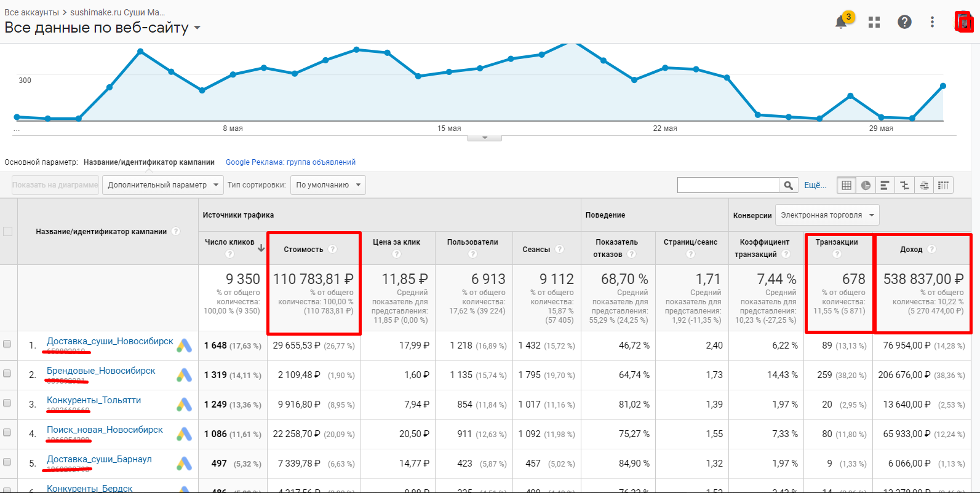
Task: Open the Поиск_новая_Новосибирск campaign link
Action: [105, 430]
